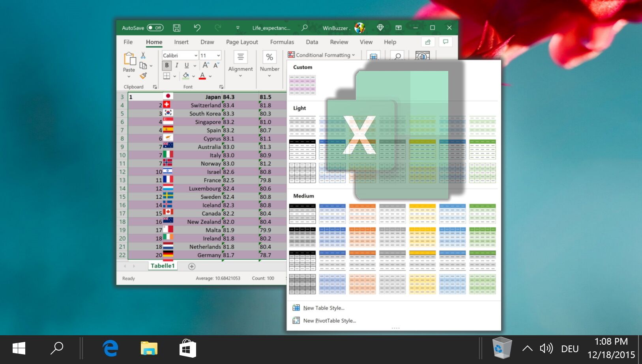Screen dimensions: 642x364
Task: Add a new sheet with plus button
Action: (192, 266)
